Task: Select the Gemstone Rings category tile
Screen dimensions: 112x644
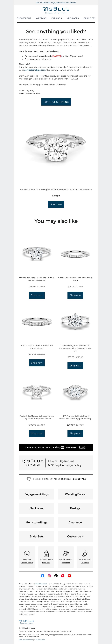Action: 37,522
